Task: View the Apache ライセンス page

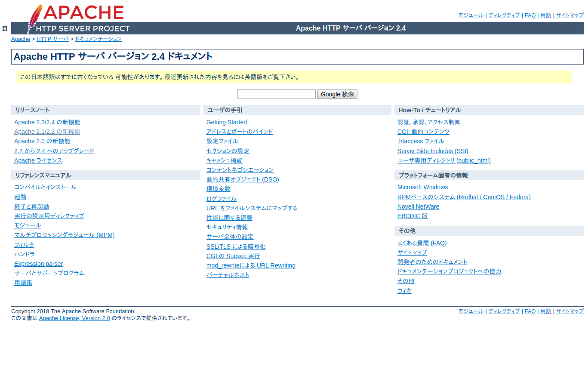Action: click(x=38, y=160)
